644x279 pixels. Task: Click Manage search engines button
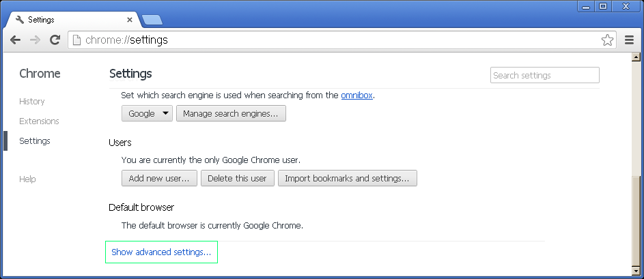coord(231,114)
